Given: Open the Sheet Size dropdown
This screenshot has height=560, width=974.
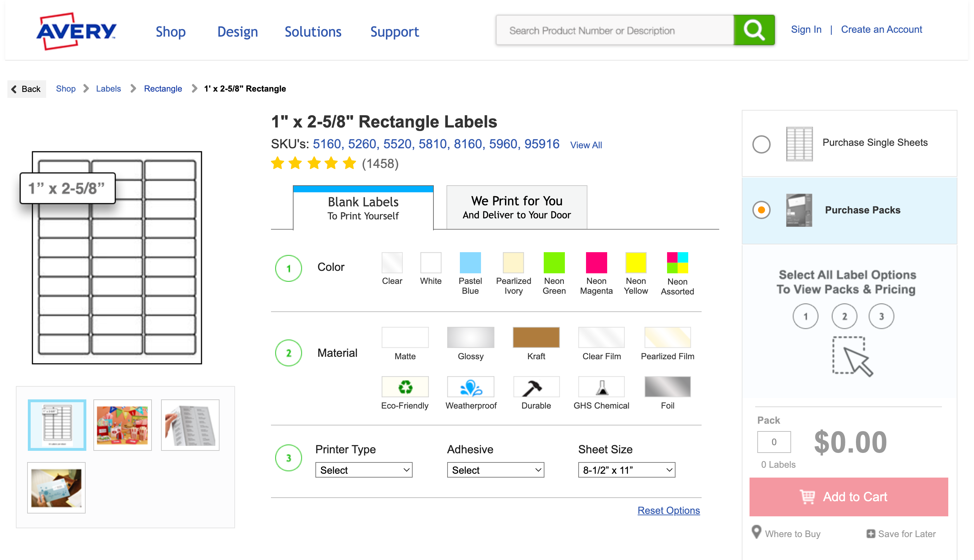Looking at the screenshot, I should (626, 469).
